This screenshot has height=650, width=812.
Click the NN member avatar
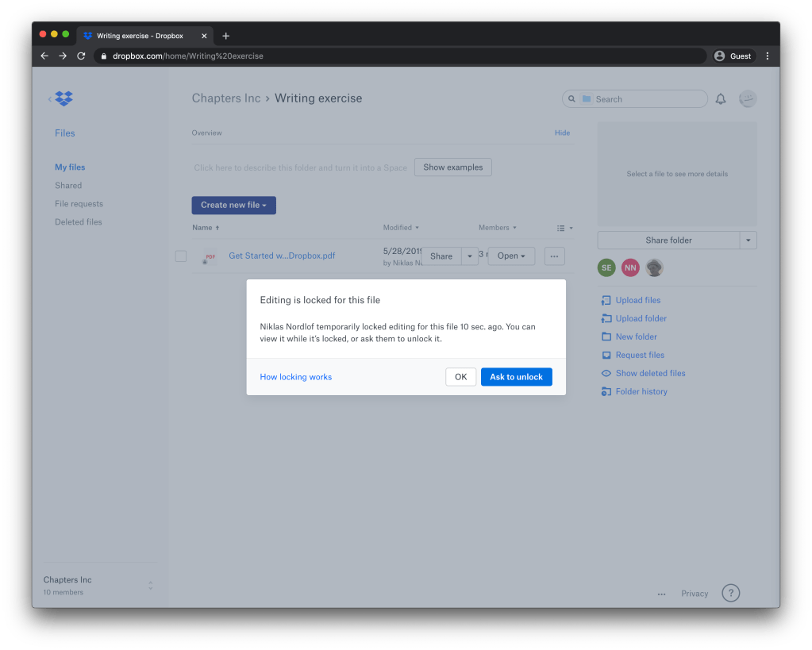(630, 268)
